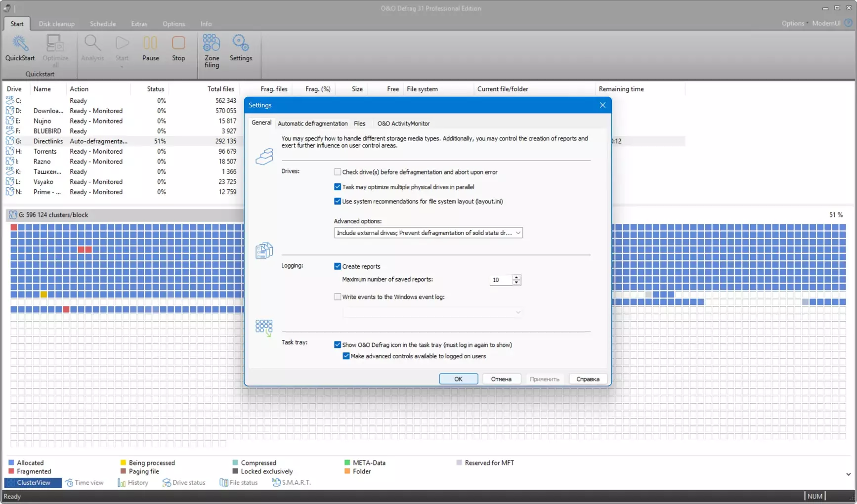Screen dimensions: 857x504
Task: Switch to the Automatic defragmentation tab
Action: 312,124
